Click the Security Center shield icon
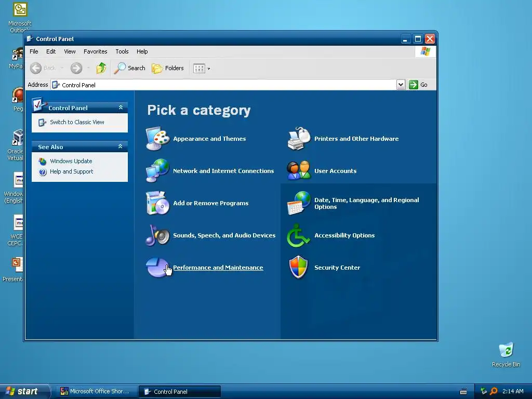532x399 pixels. 299,268
